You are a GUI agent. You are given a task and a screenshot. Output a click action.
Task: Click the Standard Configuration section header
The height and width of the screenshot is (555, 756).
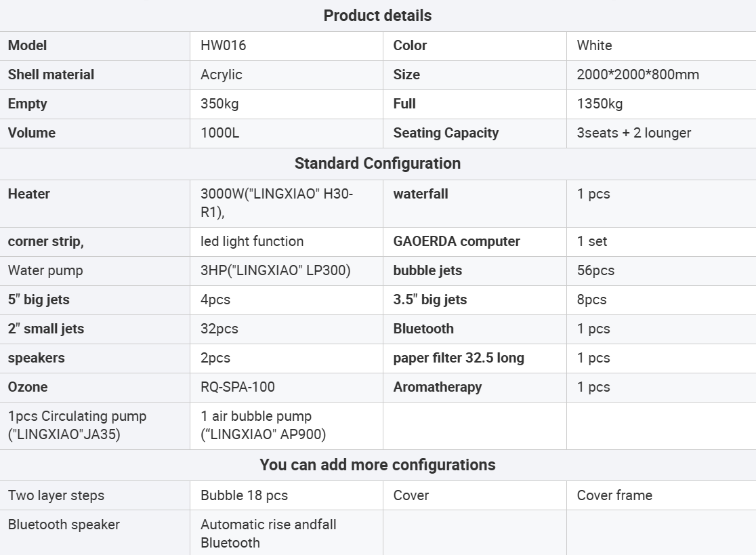tap(377, 163)
